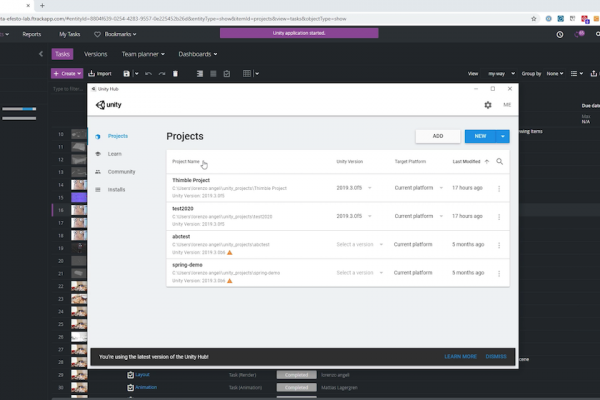Click the Import button in ftrack toolbar
Image resolution: width=600 pixels, height=400 pixels.
click(100, 73)
